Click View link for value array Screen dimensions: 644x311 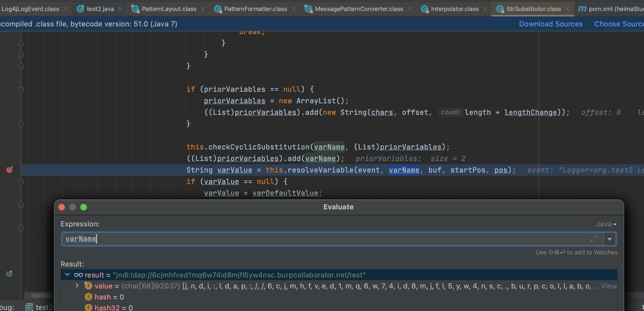point(609,286)
